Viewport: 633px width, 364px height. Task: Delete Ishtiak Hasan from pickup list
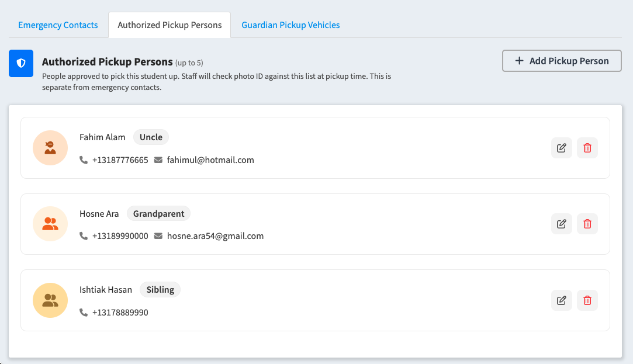click(x=587, y=300)
